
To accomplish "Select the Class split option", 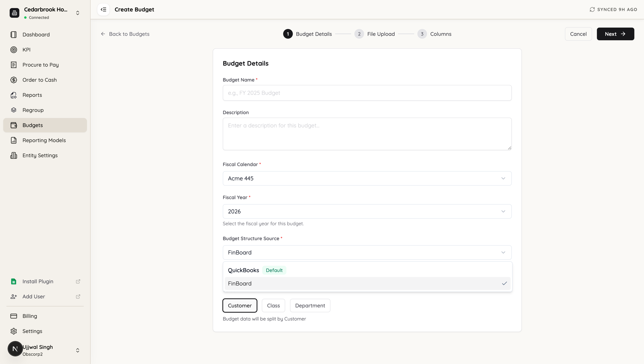I will 273,305.
